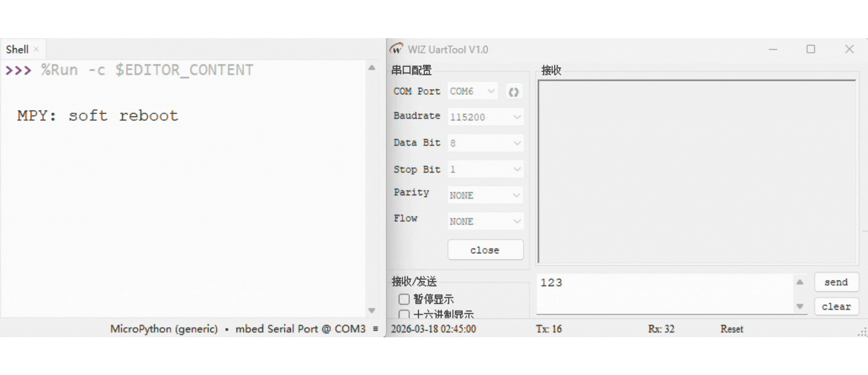Open the Parity dropdown set to NONE
Viewport: 868px width, 375px height.
(486, 195)
